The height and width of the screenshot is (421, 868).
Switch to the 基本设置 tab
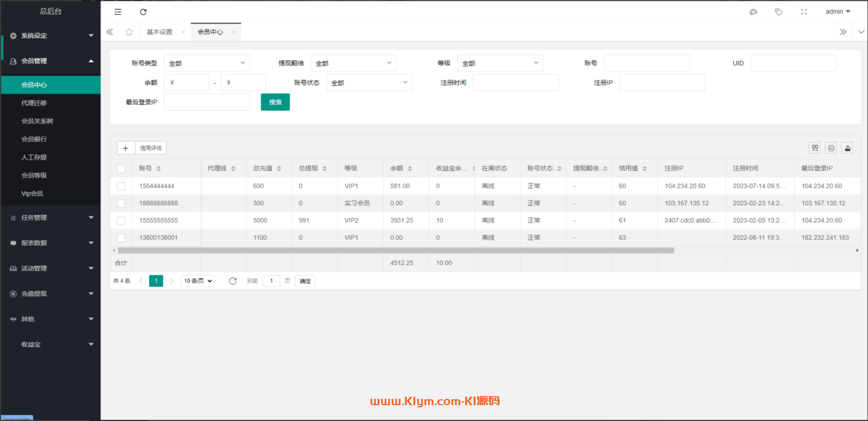(160, 32)
